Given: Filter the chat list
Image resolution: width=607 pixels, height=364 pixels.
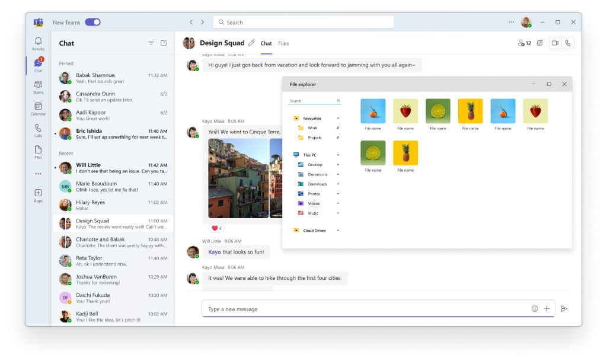Looking at the screenshot, I should point(151,43).
